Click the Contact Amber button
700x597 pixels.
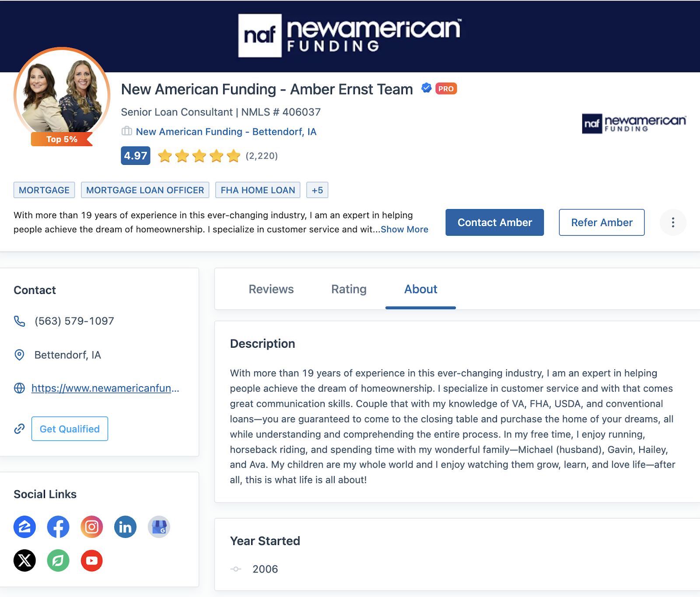pyautogui.click(x=495, y=222)
